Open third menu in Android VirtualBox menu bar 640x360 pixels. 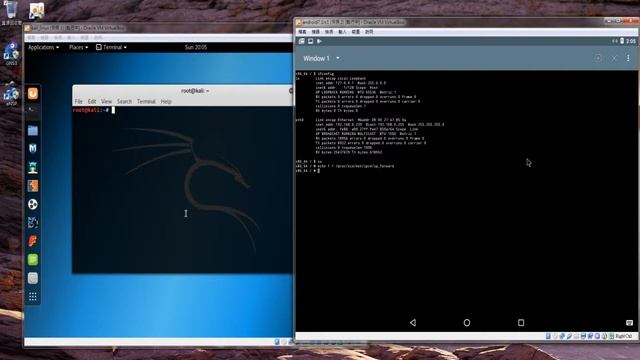pos(329,31)
